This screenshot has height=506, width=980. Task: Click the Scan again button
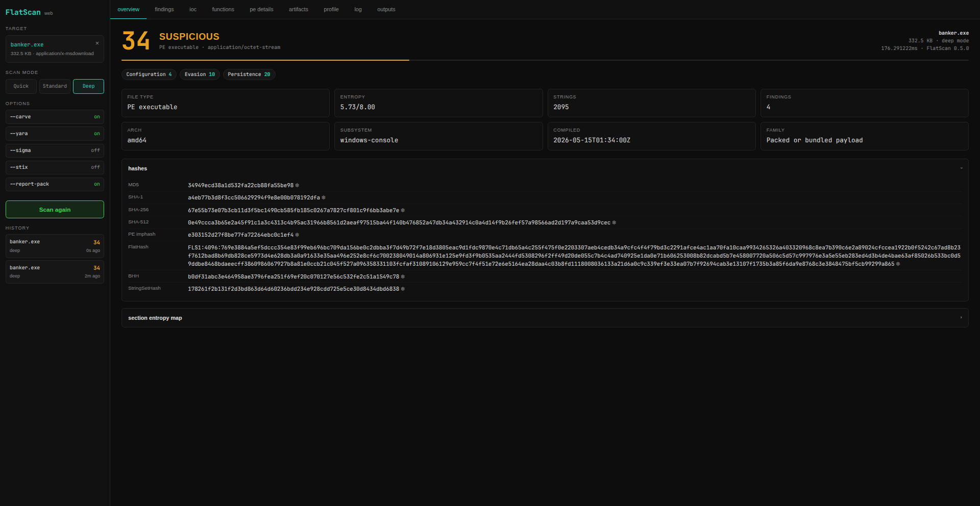[55, 210]
